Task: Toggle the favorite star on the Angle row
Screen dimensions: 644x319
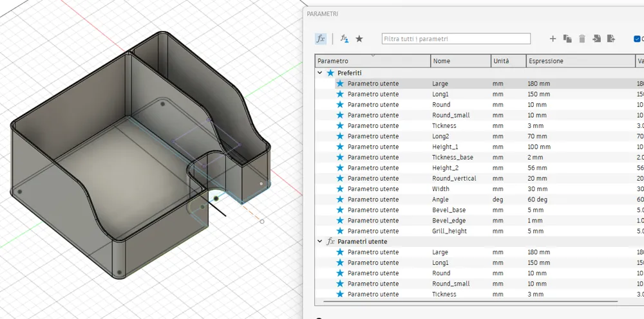Action: (x=340, y=199)
